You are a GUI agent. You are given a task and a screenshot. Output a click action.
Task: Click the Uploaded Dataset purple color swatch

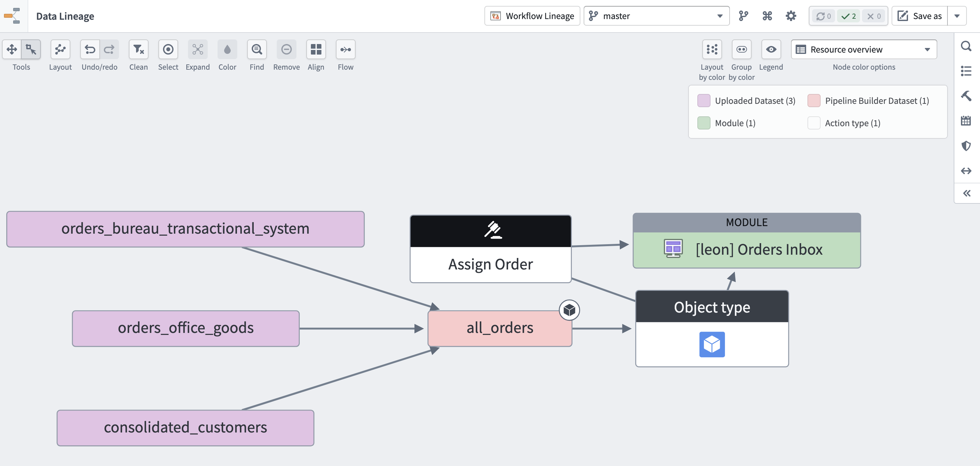[704, 101]
